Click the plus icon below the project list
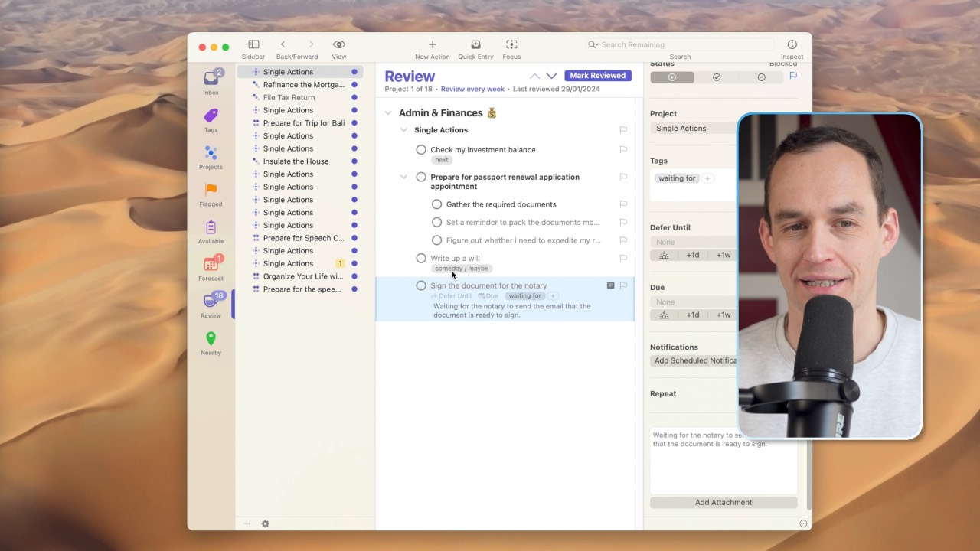Image resolution: width=980 pixels, height=551 pixels. (x=247, y=523)
